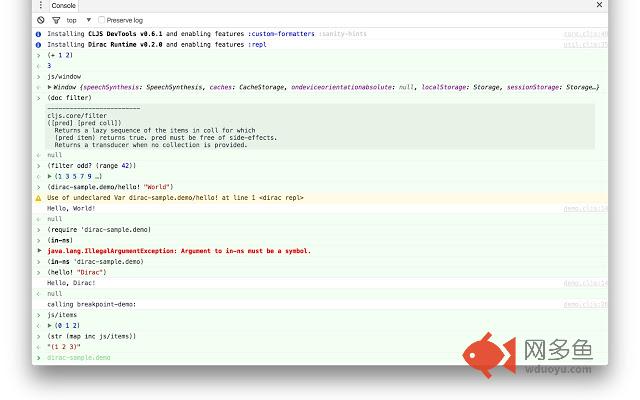Open source link beside CLJS DevTools message
Viewport: 640px width, 400px height.
tap(585, 34)
